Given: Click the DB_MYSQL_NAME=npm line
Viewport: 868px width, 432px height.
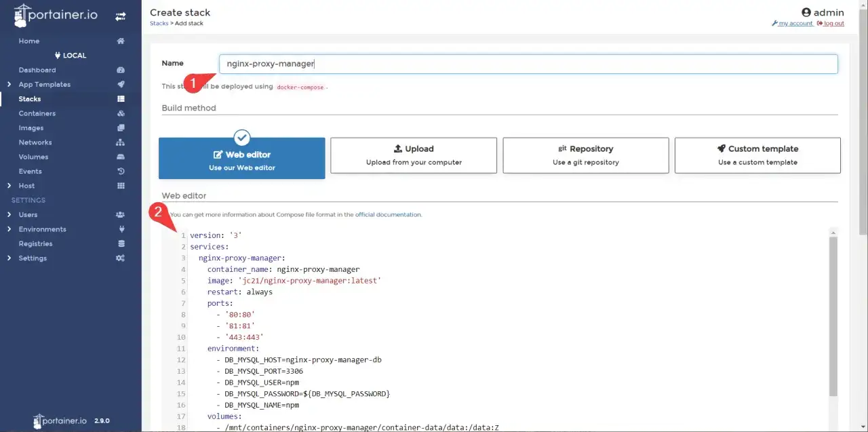Looking at the screenshot, I should (x=258, y=406).
